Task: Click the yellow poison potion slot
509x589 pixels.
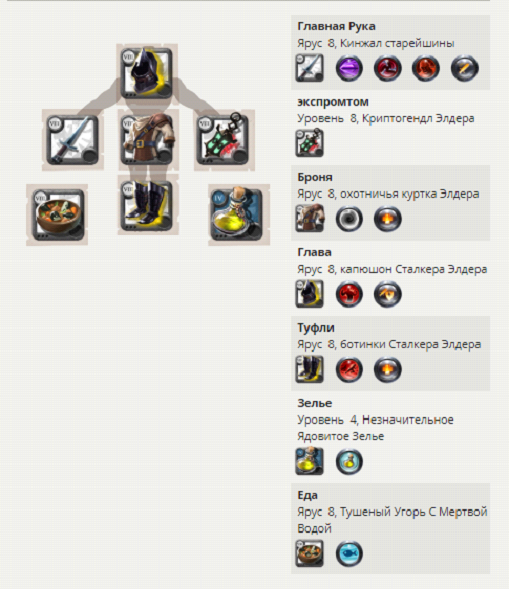Action: [238, 214]
